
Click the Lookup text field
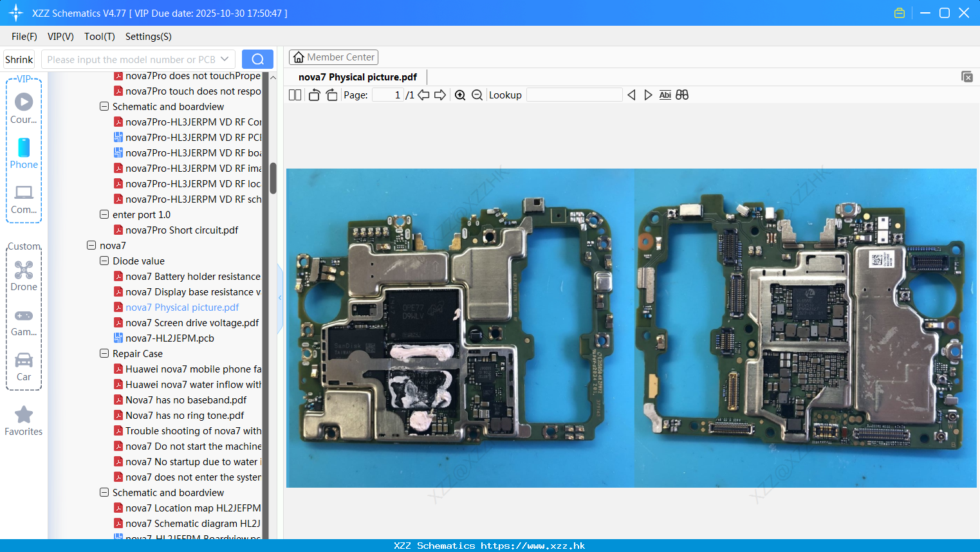(575, 95)
